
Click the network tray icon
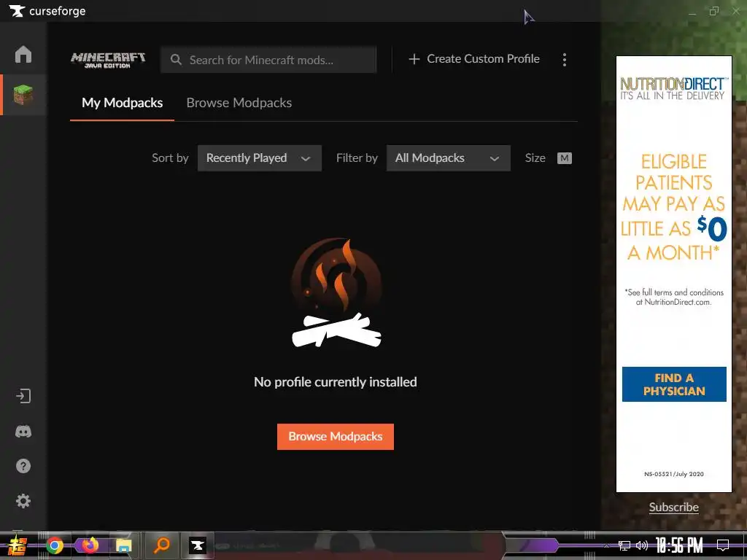coord(624,545)
